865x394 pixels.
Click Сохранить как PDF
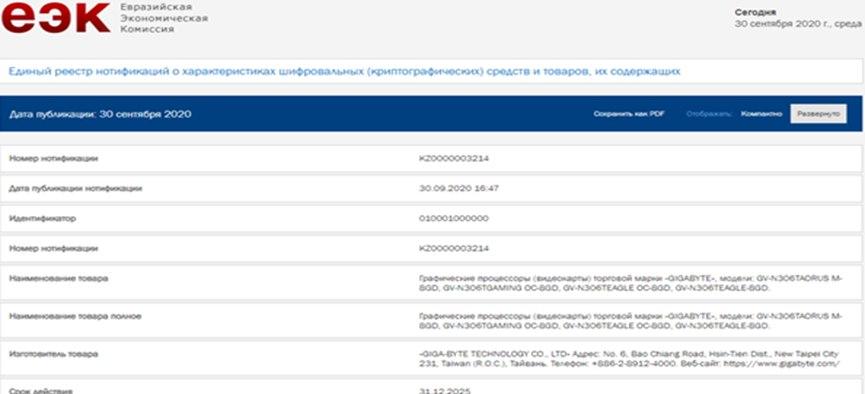click(x=629, y=114)
